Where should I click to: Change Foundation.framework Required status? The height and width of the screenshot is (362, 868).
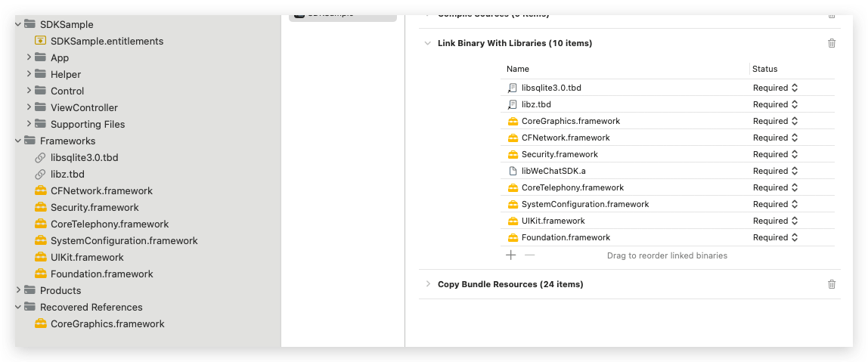tap(776, 237)
